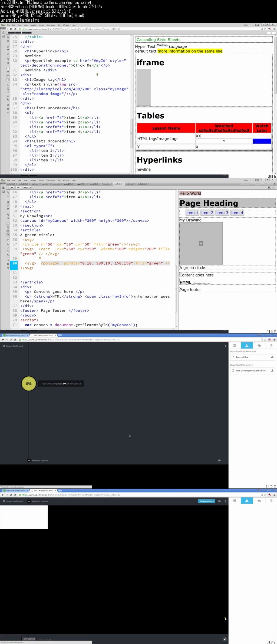Click the View resources button
The height and width of the screenshot is (644, 277).
pos(207,501)
